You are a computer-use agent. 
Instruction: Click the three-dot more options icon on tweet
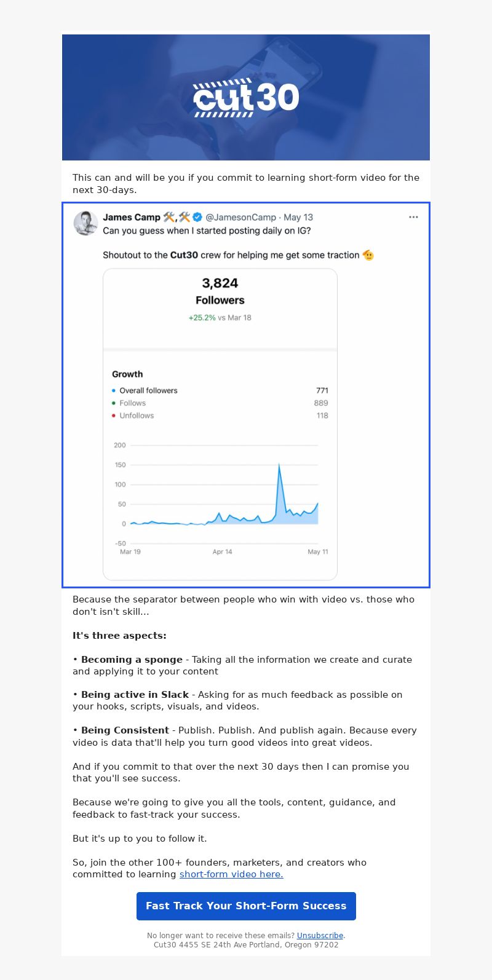pos(413,217)
